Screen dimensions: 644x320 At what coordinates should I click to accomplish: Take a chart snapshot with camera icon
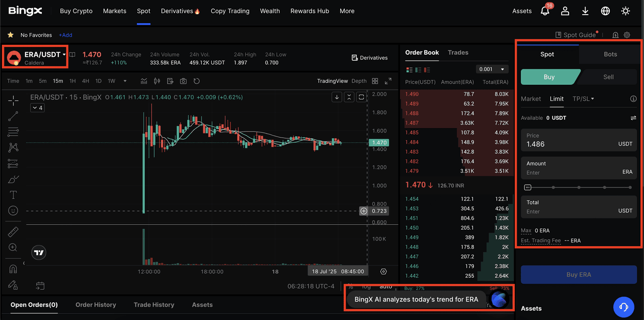(183, 81)
